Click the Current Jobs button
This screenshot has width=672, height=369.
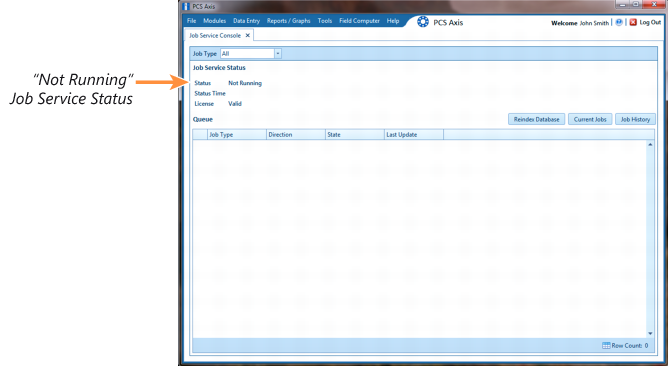[590, 119]
